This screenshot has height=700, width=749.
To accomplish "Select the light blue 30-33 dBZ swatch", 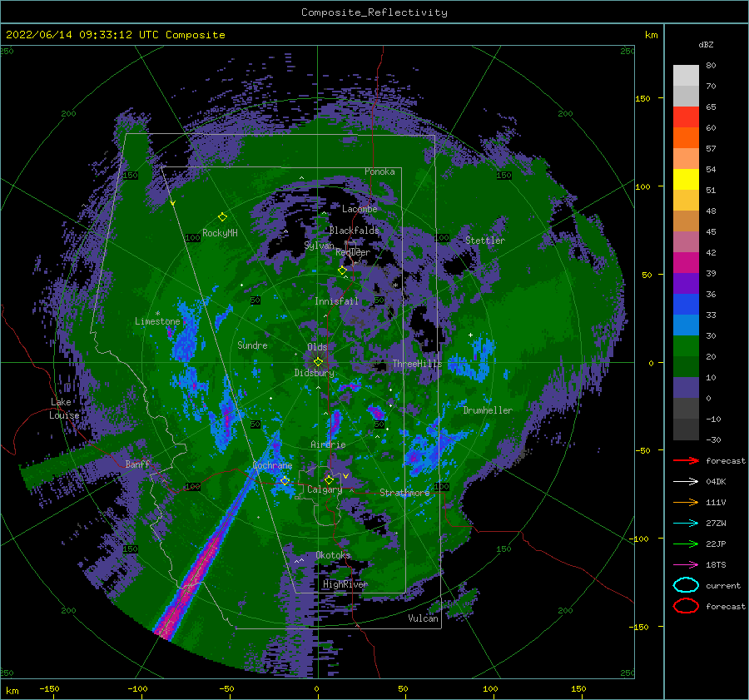I will pyautogui.click(x=686, y=325).
